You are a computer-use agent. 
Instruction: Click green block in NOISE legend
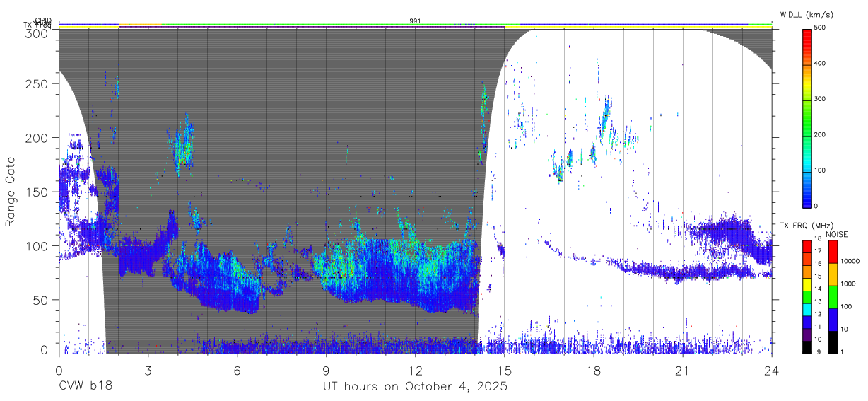pyautogui.click(x=832, y=296)
